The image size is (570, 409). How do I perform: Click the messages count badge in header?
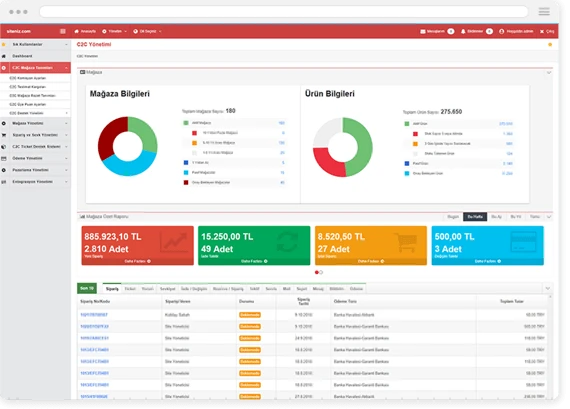click(451, 32)
